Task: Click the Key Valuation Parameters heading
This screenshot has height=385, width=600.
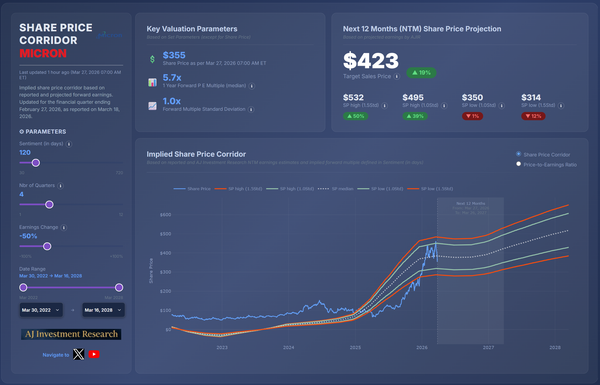Action: [192, 29]
